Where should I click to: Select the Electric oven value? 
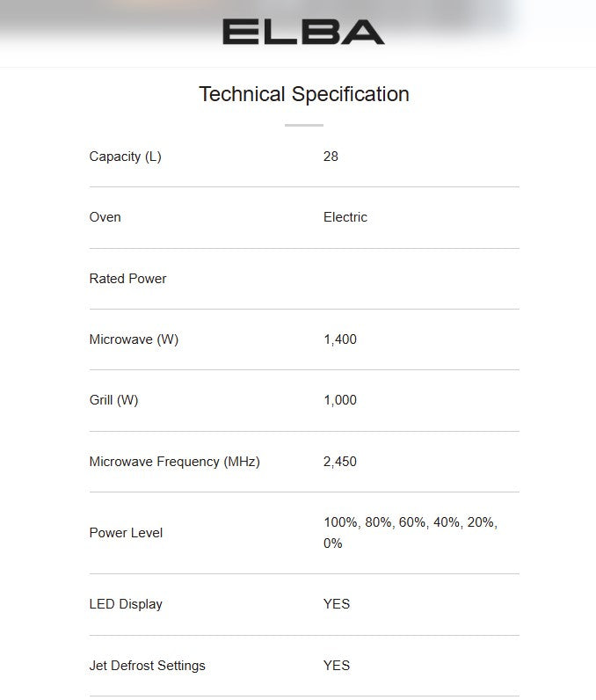345,217
